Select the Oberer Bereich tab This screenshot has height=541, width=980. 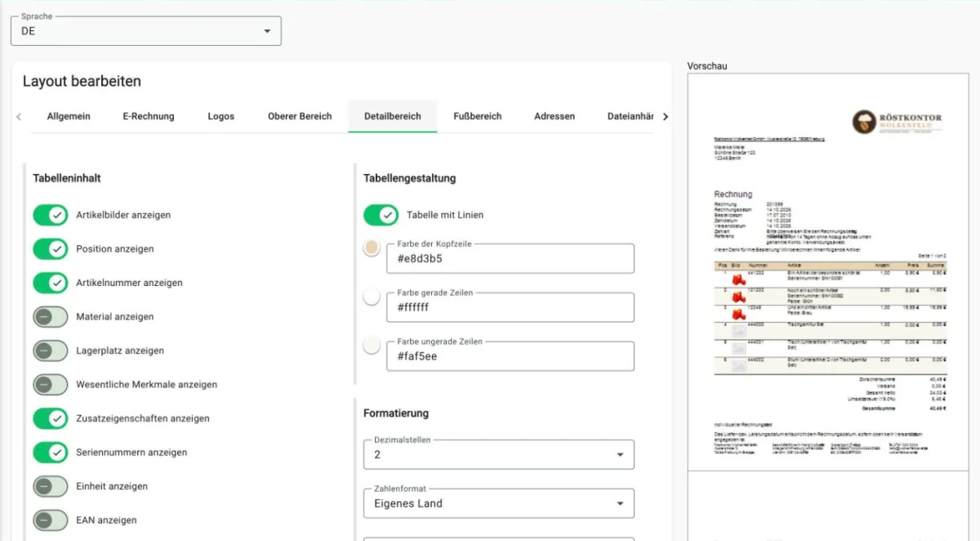pos(300,116)
